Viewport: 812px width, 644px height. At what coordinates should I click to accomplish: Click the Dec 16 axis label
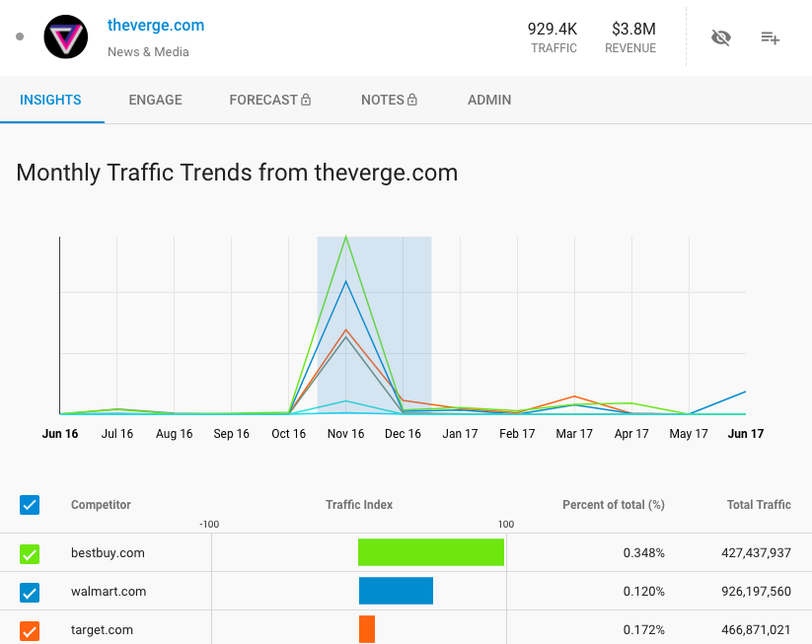pyautogui.click(x=403, y=434)
